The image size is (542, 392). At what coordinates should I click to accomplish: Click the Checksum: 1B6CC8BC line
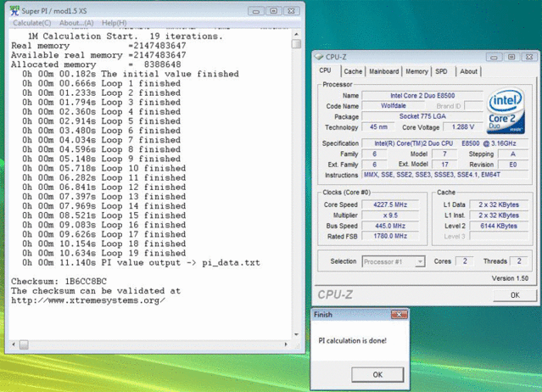59,282
